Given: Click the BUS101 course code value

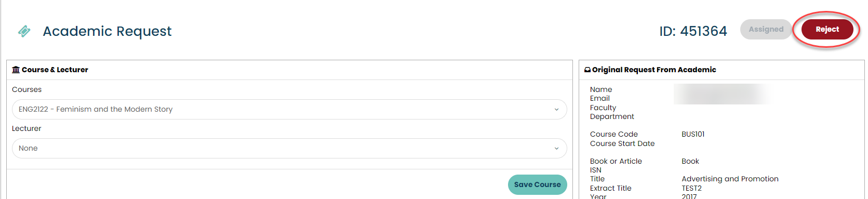Looking at the screenshot, I should click(693, 134).
